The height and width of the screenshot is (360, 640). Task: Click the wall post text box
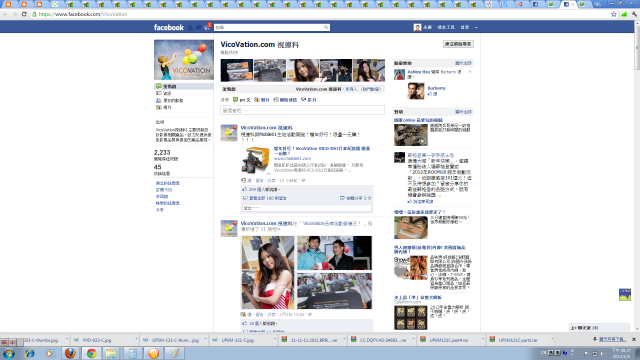point(302,110)
